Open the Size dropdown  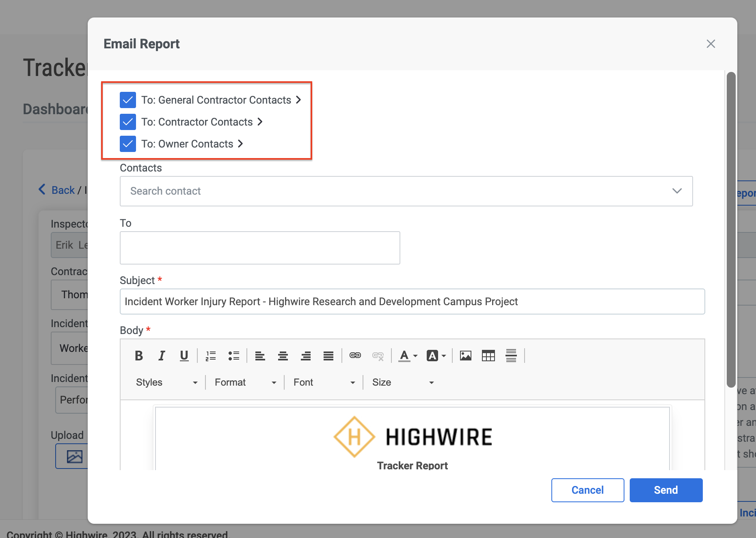[x=403, y=382]
